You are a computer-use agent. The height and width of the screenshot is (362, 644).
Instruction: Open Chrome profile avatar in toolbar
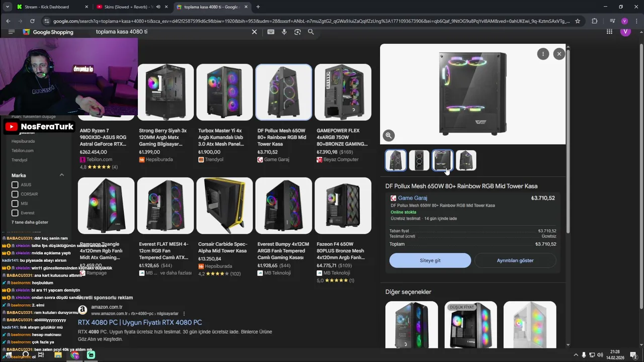click(624, 21)
